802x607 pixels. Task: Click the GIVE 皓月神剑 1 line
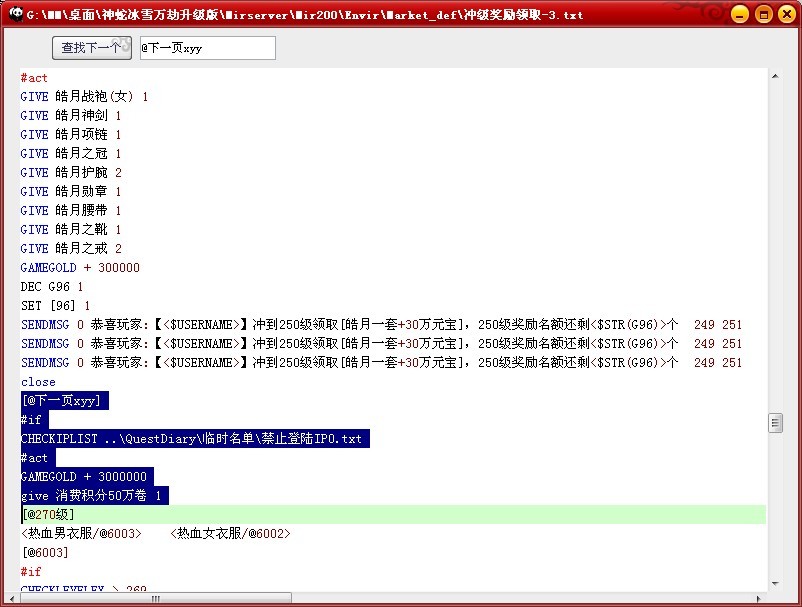tap(70, 116)
